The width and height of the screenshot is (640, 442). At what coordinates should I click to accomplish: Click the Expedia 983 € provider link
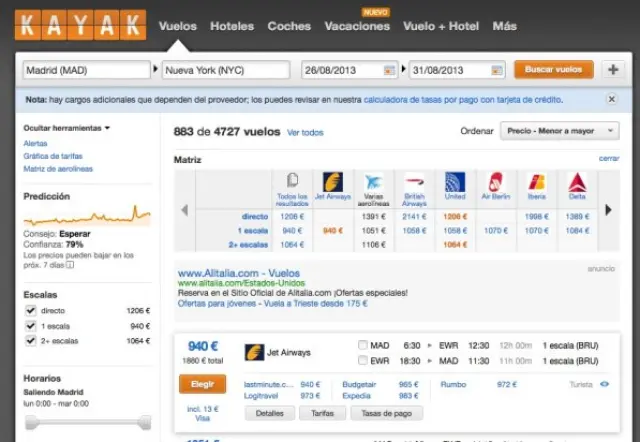[x=380, y=396]
